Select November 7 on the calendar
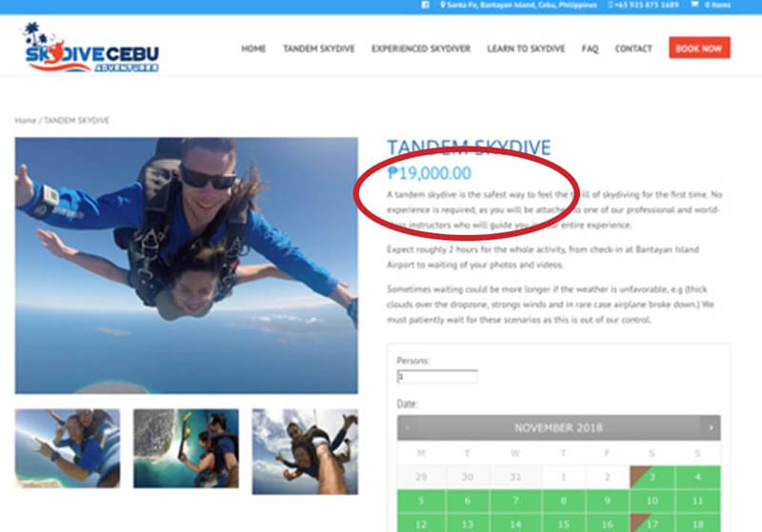 coord(515,501)
